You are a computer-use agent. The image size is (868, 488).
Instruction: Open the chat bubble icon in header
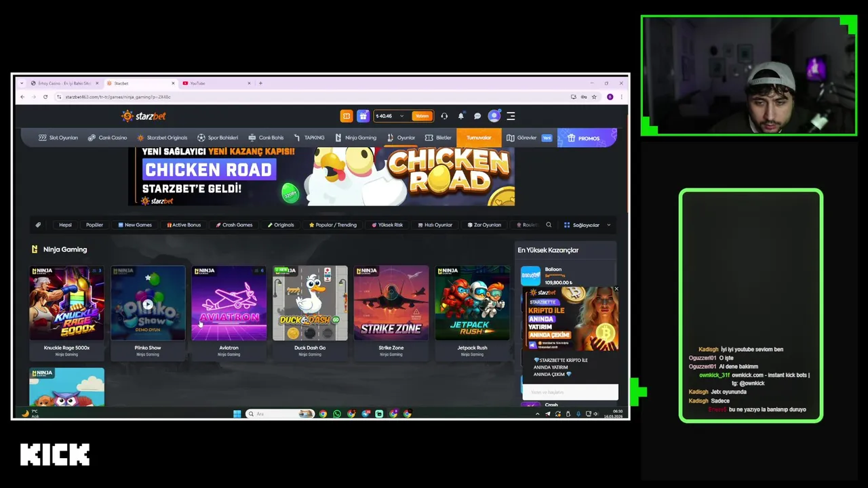pyautogui.click(x=477, y=116)
